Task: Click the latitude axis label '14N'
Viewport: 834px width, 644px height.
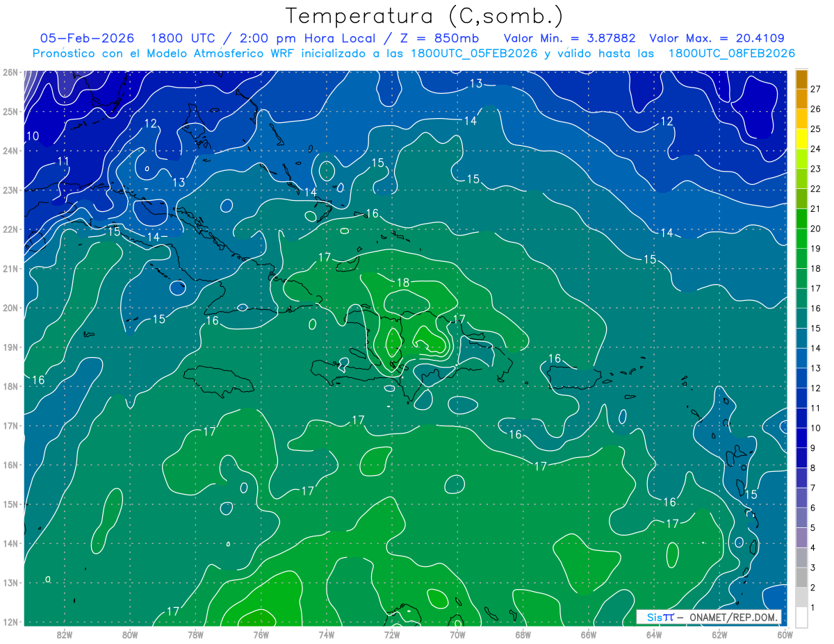Action: [x=10, y=543]
